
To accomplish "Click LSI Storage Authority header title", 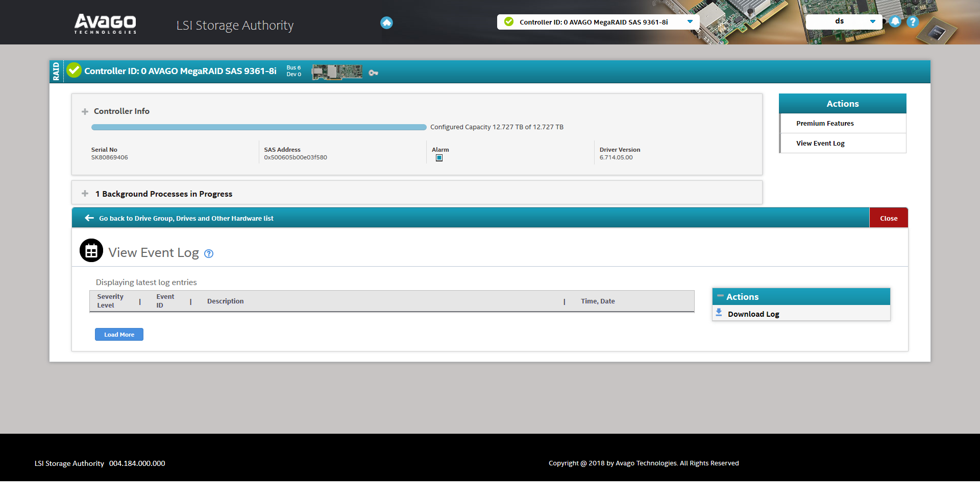I will (x=235, y=25).
